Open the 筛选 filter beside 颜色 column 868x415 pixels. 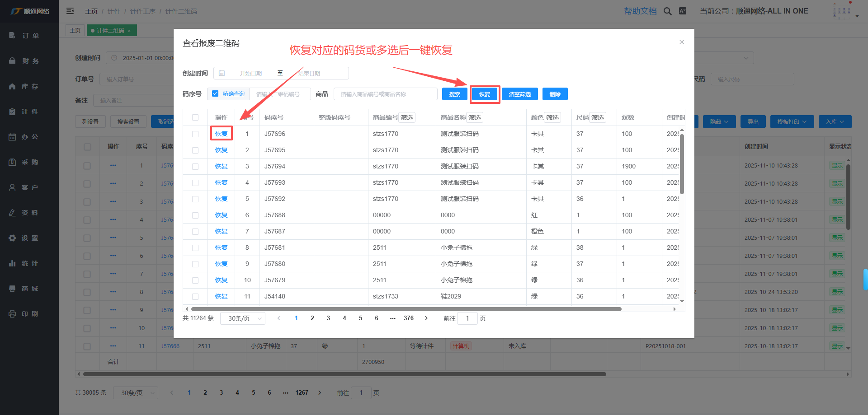tap(552, 117)
